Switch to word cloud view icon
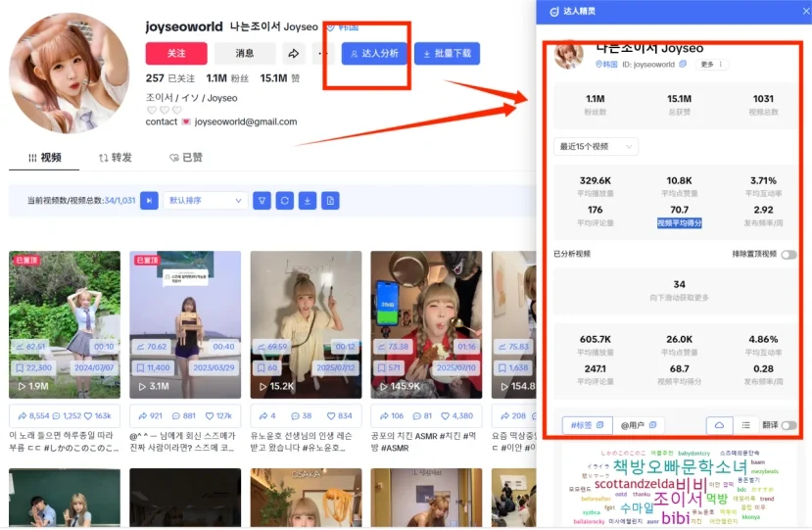This screenshot has height=530, width=812. 719,425
